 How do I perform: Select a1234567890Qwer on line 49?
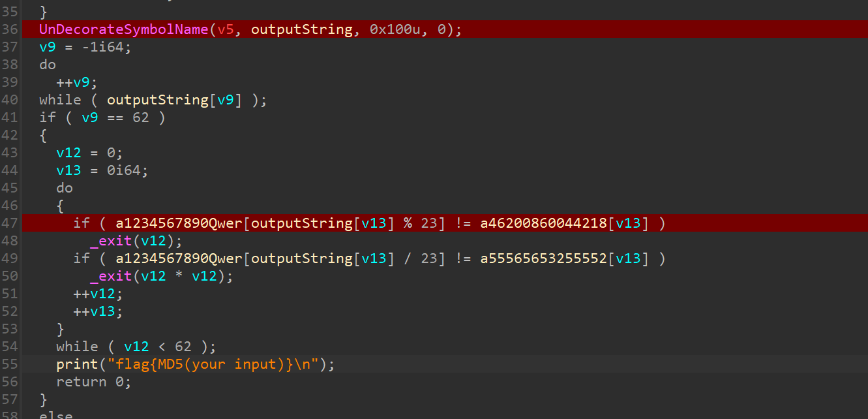(x=179, y=258)
